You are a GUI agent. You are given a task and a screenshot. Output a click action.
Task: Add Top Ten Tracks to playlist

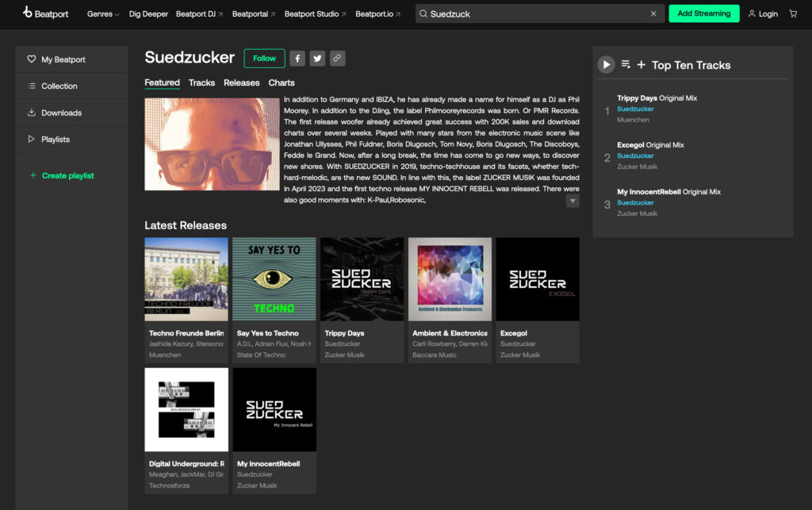(641, 65)
